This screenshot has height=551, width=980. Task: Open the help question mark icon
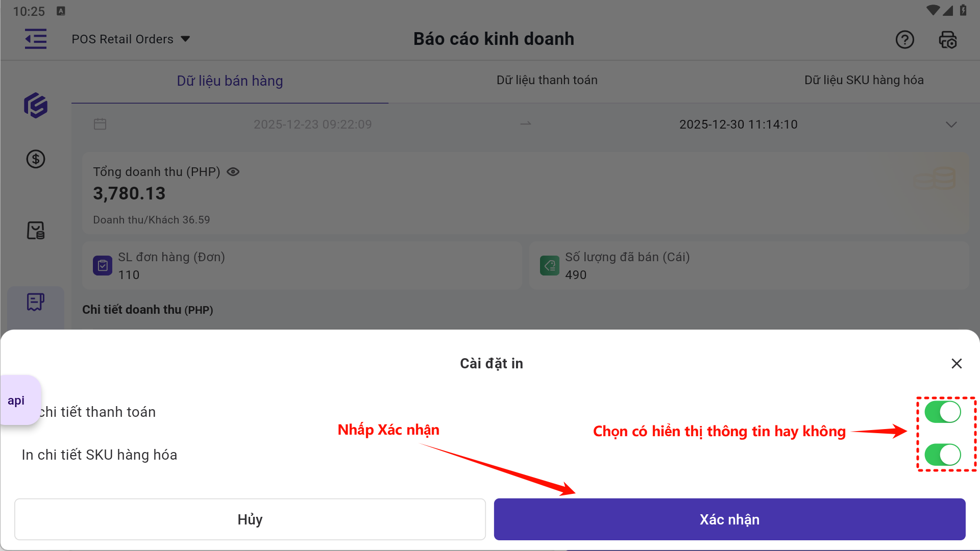click(x=904, y=39)
